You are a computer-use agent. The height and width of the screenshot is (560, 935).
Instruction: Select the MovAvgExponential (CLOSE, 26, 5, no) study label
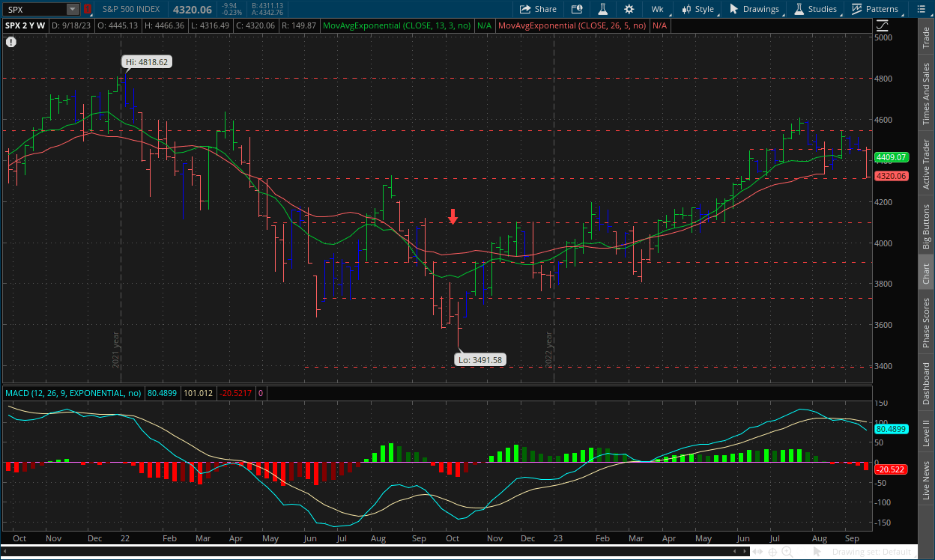(572, 25)
